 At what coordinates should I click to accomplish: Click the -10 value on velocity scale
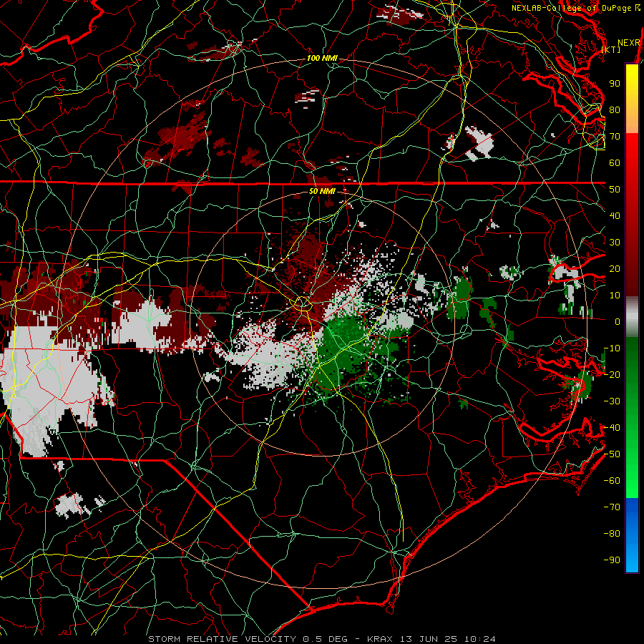click(612, 348)
